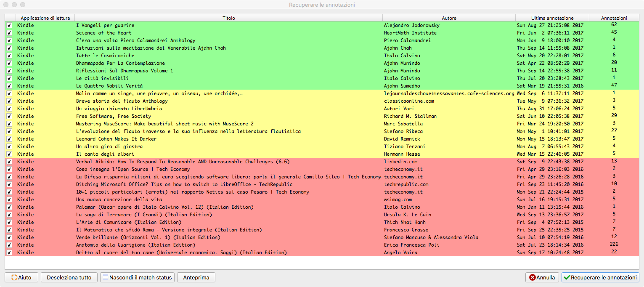Sort by the Annotazioni column header
The width and height of the screenshot is (644, 287).
point(614,18)
